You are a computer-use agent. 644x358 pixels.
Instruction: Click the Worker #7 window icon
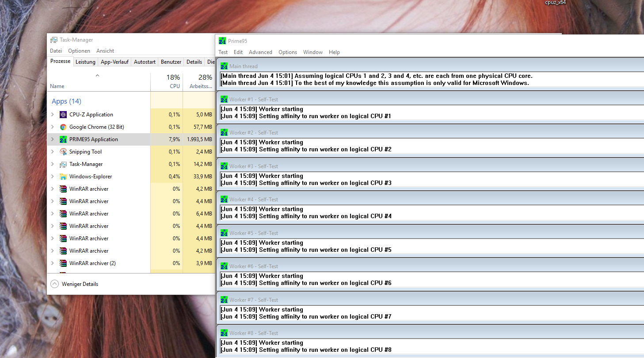(224, 300)
